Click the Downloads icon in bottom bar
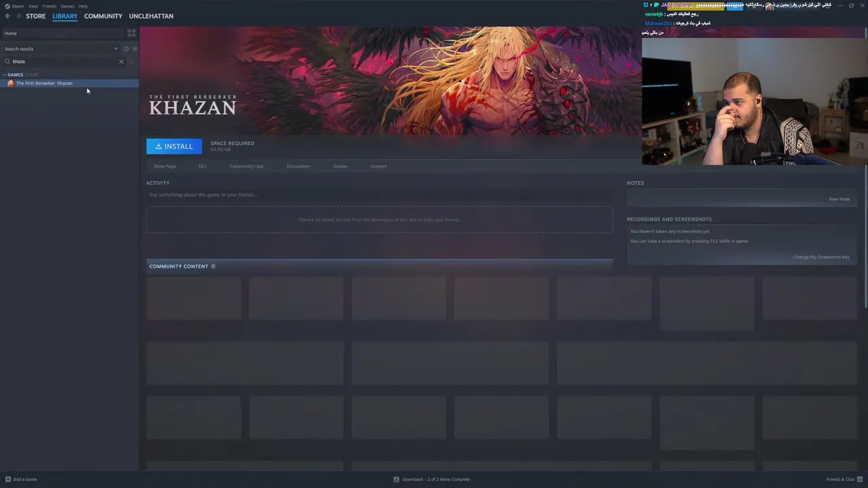This screenshot has width=868, height=488. pyautogui.click(x=397, y=479)
